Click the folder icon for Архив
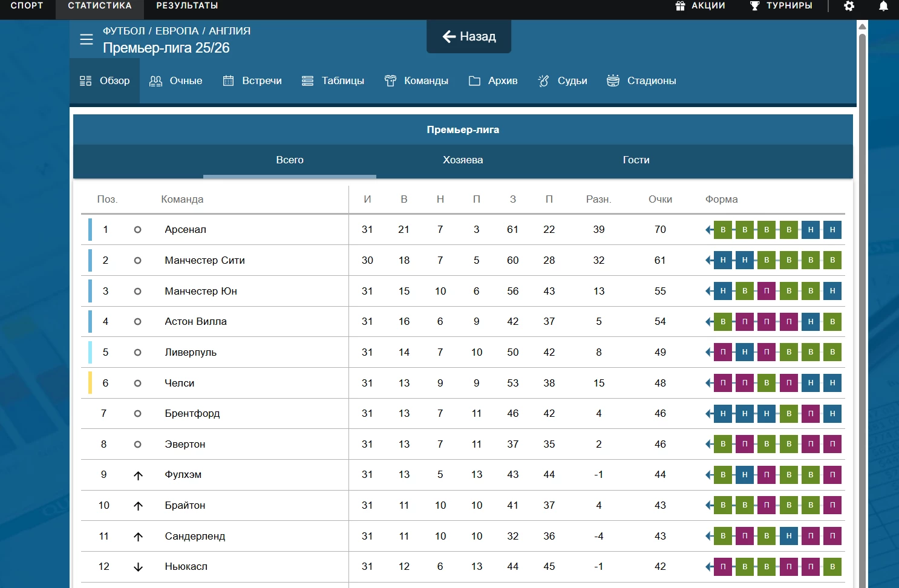 (474, 81)
